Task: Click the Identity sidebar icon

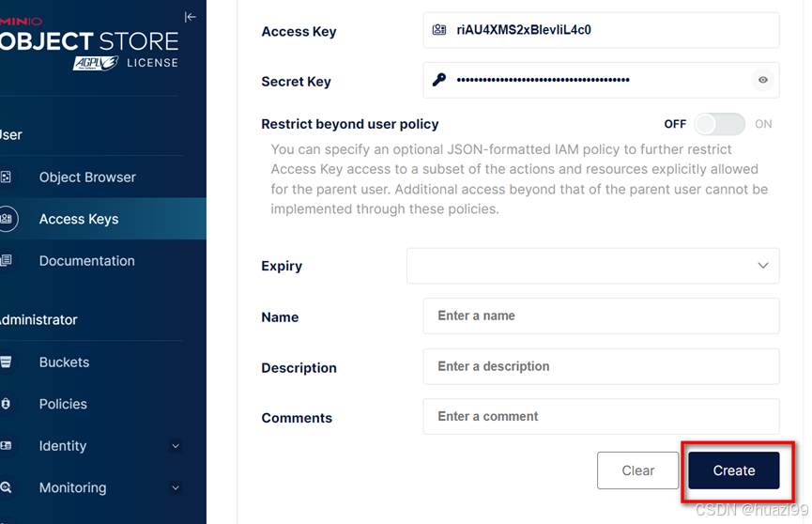Action: (x=7, y=446)
